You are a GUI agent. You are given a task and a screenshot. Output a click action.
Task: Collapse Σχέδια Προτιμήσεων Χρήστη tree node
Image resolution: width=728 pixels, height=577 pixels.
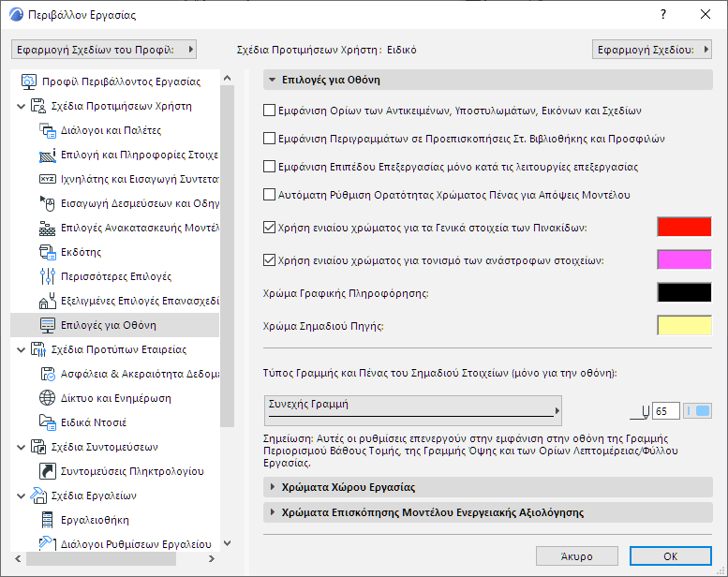pos(21,106)
